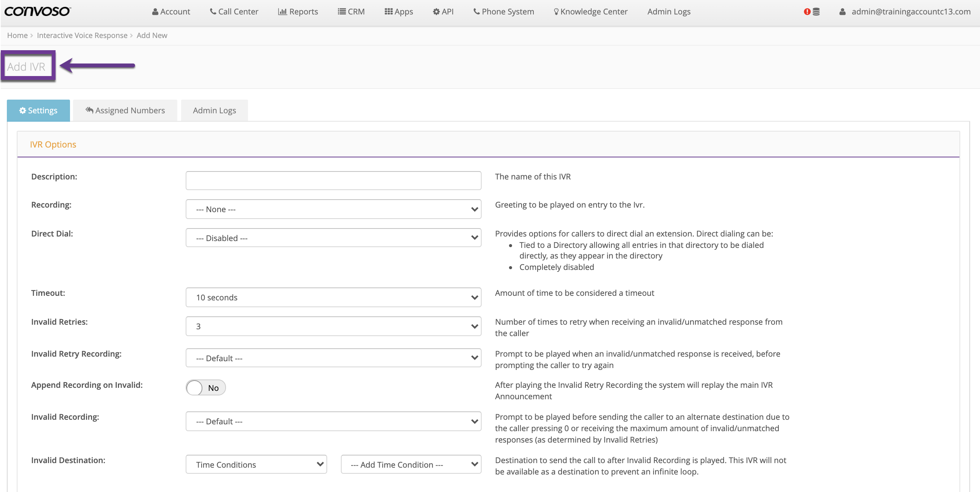Click the database stack icon

coord(816,12)
